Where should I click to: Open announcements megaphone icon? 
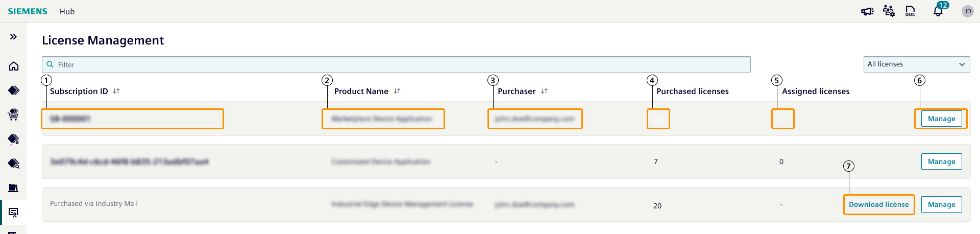coord(867,11)
